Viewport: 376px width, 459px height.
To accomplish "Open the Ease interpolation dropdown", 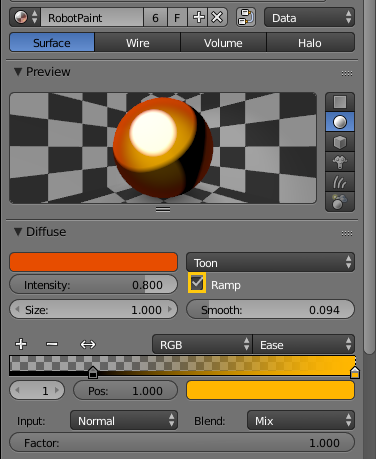I will (304, 344).
